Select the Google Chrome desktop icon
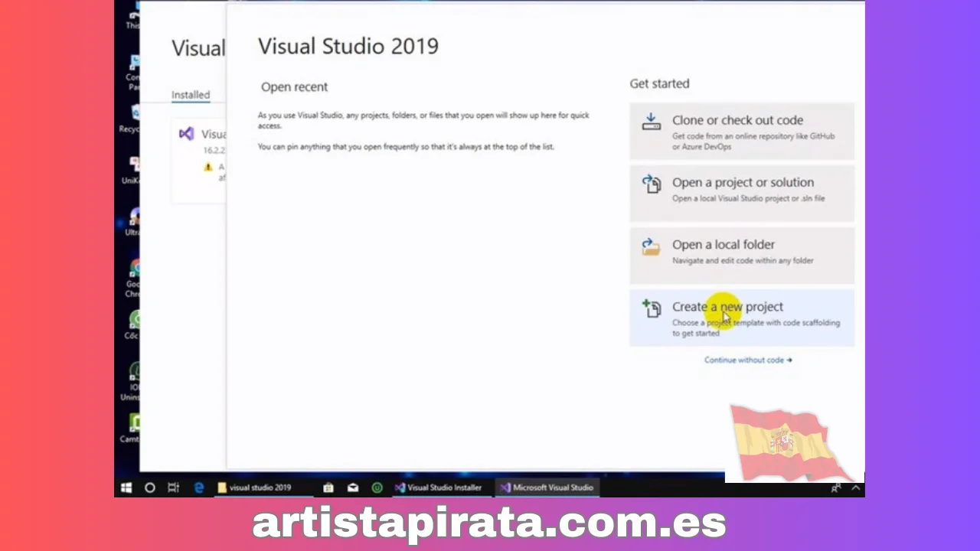 [x=132, y=279]
